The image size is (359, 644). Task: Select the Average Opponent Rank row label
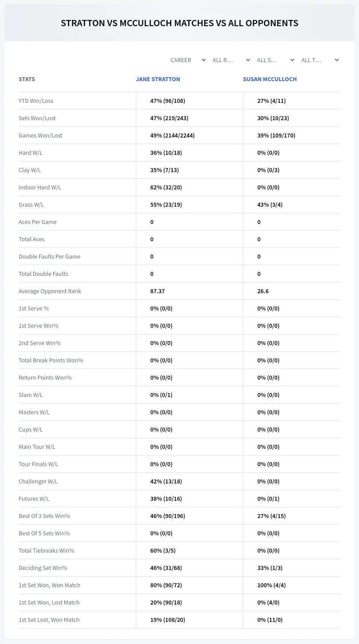(50, 291)
